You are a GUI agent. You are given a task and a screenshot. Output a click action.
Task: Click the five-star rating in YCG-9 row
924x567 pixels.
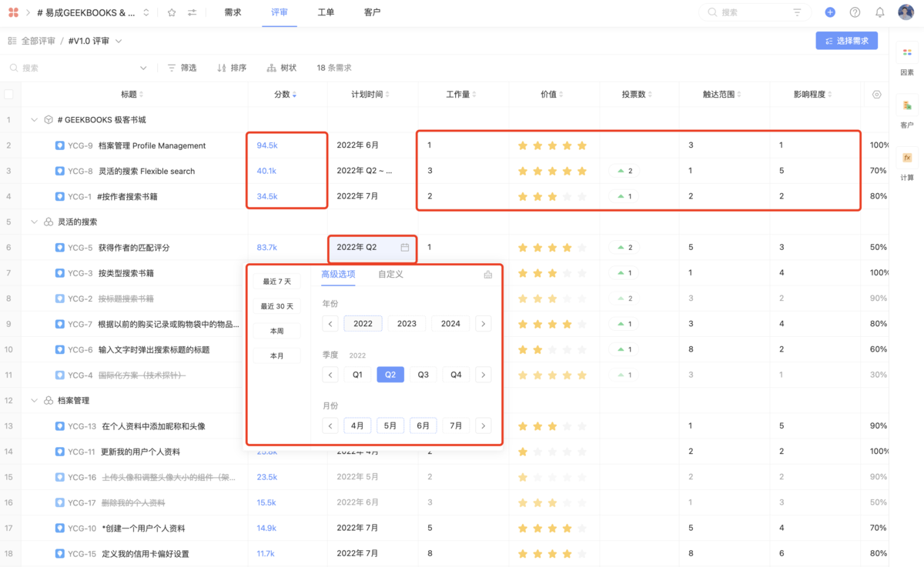[x=552, y=145]
